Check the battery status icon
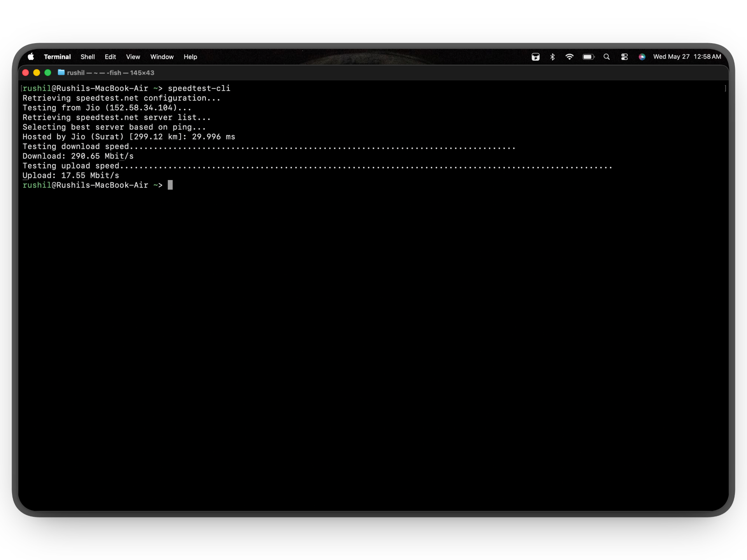The height and width of the screenshot is (560, 747). (589, 57)
